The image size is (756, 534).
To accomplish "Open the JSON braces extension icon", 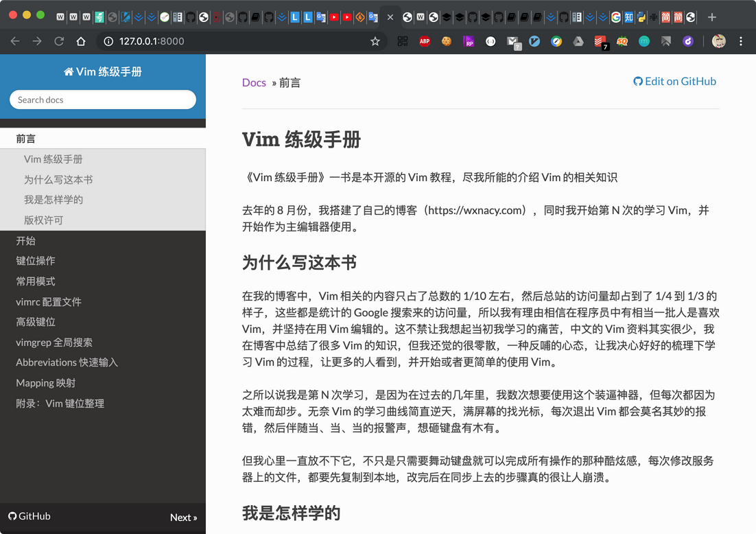I will 491,41.
